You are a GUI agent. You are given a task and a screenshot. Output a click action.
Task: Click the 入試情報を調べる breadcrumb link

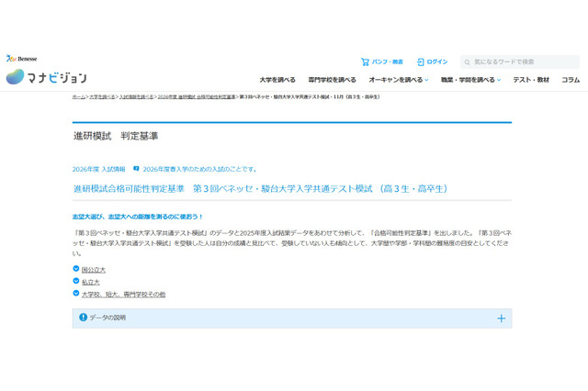[x=137, y=96]
